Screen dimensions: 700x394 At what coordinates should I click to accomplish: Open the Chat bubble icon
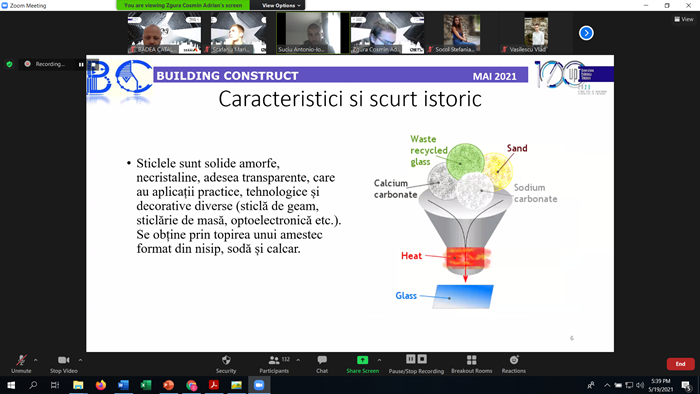[322, 360]
